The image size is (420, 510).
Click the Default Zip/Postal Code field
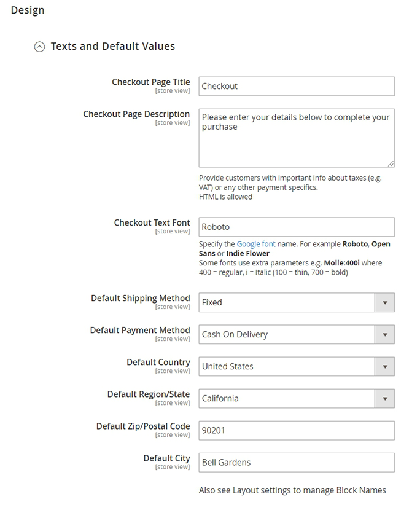[296, 430]
